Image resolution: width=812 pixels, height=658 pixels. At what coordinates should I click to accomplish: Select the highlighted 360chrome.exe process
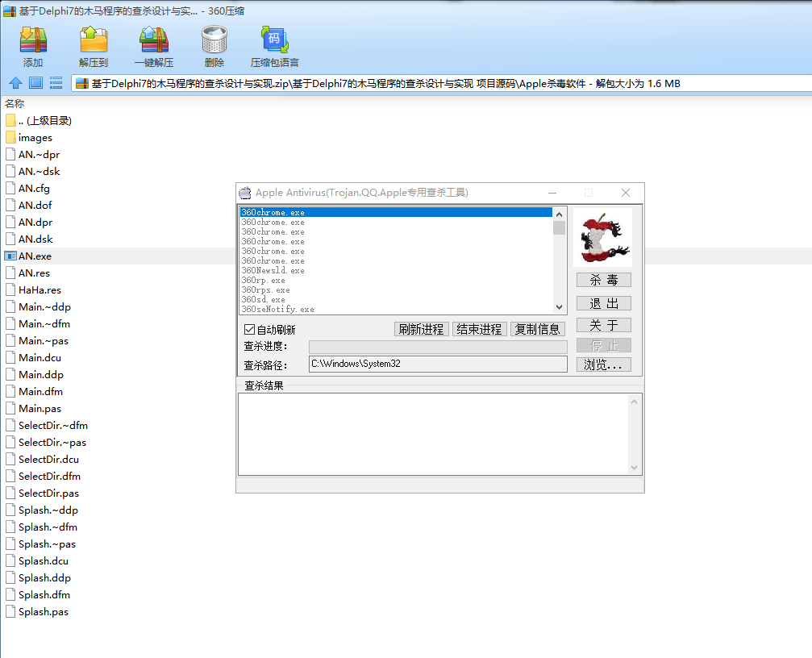coord(396,212)
